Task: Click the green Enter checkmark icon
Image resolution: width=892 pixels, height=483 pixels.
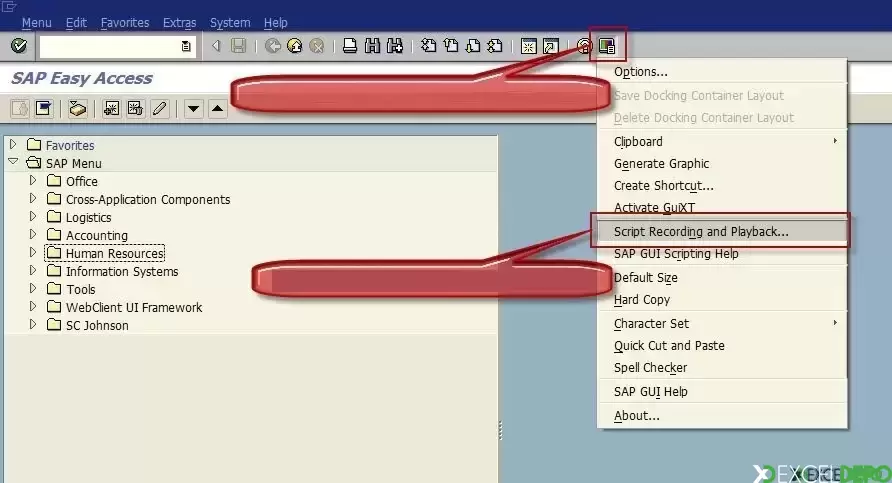Action: click(19, 46)
